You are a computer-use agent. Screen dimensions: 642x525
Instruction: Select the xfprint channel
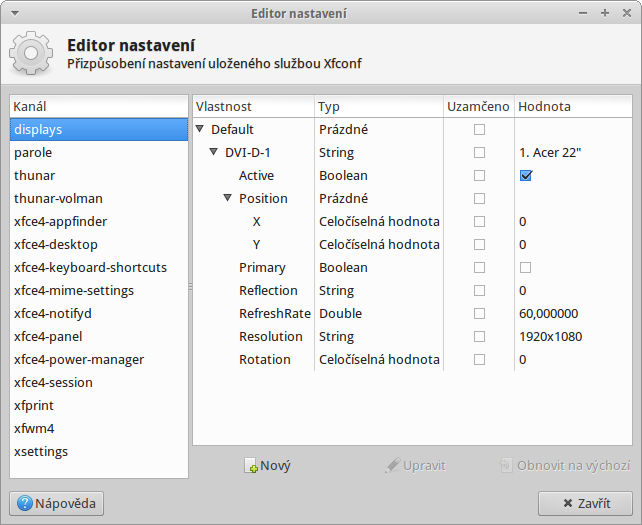tap(99, 405)
